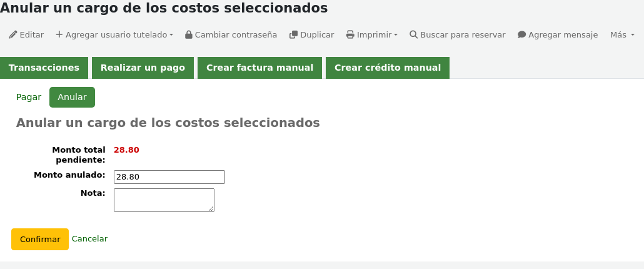Click the speech bubble icon for Agregar mensaje
This screenshot has height=269, width=644.
[x=521, y=35]
